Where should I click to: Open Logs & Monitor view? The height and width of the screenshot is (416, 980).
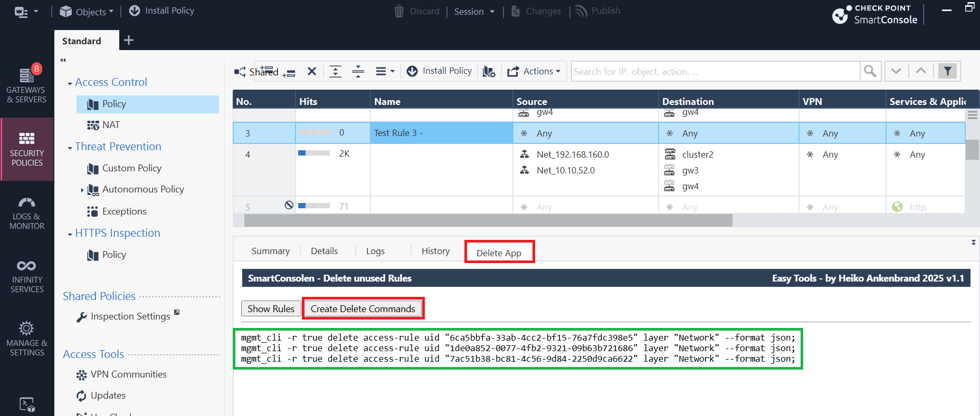(x=27, y=213)
